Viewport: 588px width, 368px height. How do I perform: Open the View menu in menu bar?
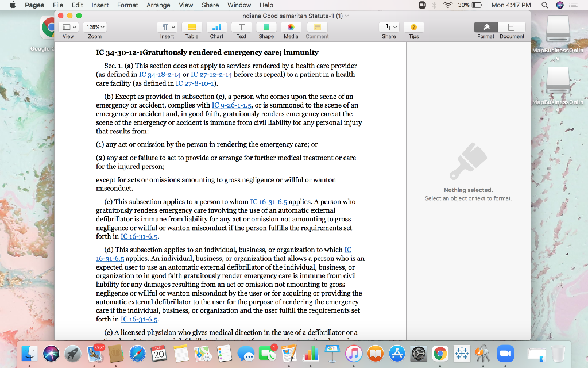coord(185,5)
